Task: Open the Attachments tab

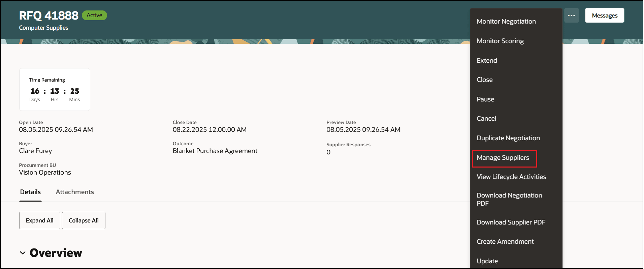Action: (x=75, y=192)
